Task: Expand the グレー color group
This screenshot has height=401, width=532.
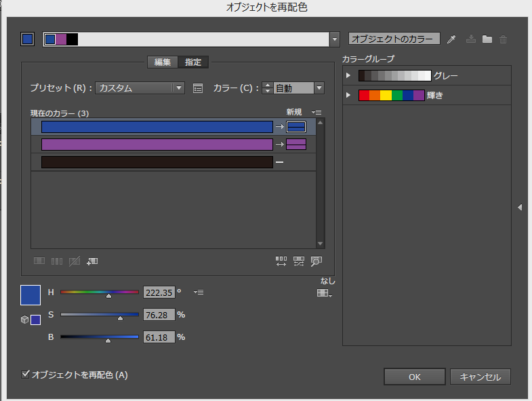Action: pos(348,75)
